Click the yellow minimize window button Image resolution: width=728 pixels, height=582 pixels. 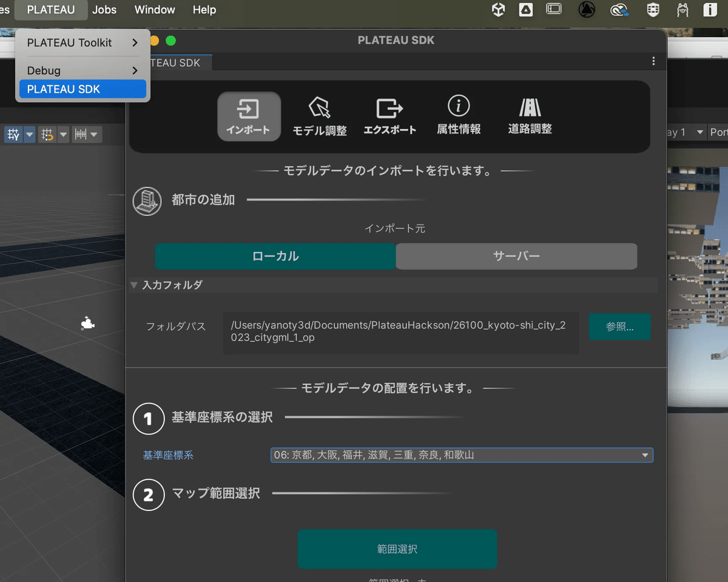click(x=154, y=41)
